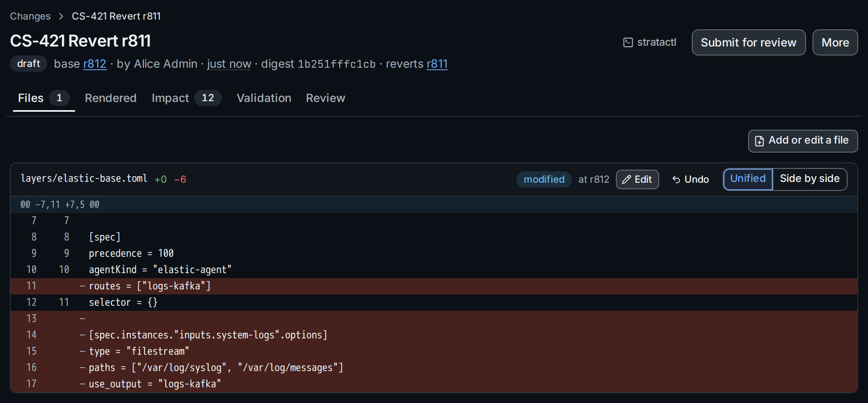Click the line precedence = 100

[x=434, y=254]
